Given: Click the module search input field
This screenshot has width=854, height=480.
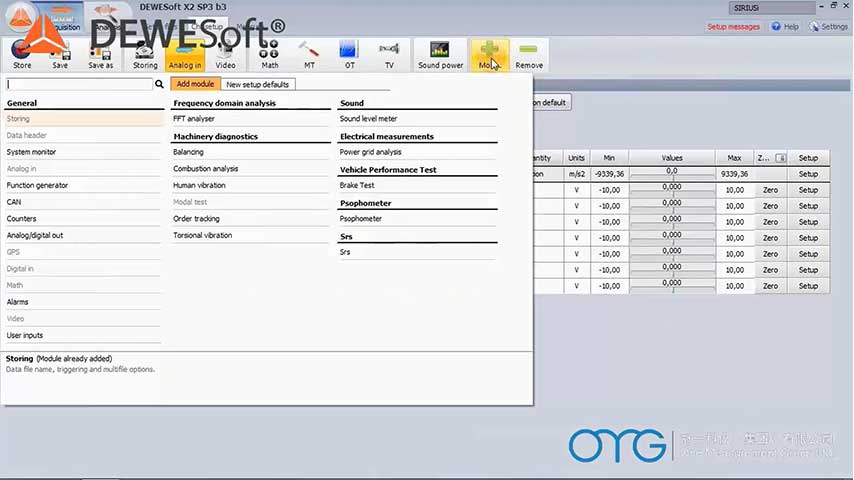Looking at the screenshot, I should click(x=80, y=84).
